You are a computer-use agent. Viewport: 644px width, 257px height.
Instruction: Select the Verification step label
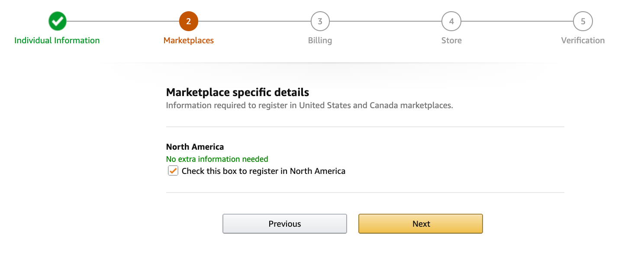click(x=583, y=40)
